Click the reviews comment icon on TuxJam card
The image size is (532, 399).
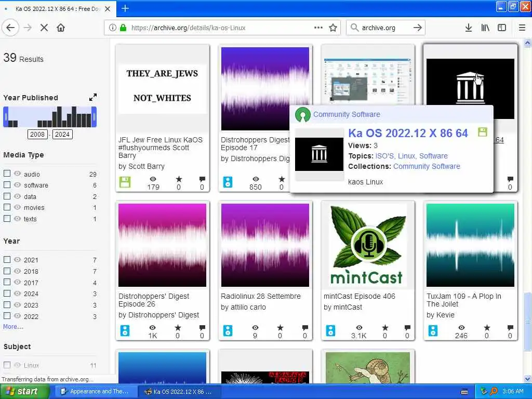click(x=510, y=328)
